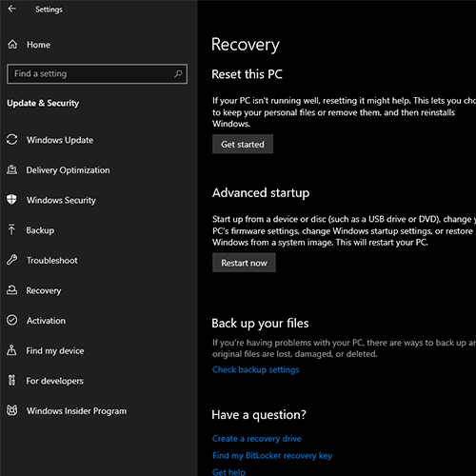Click the Get help link
This screenshot has height=476, width=476.
[228, 472]
